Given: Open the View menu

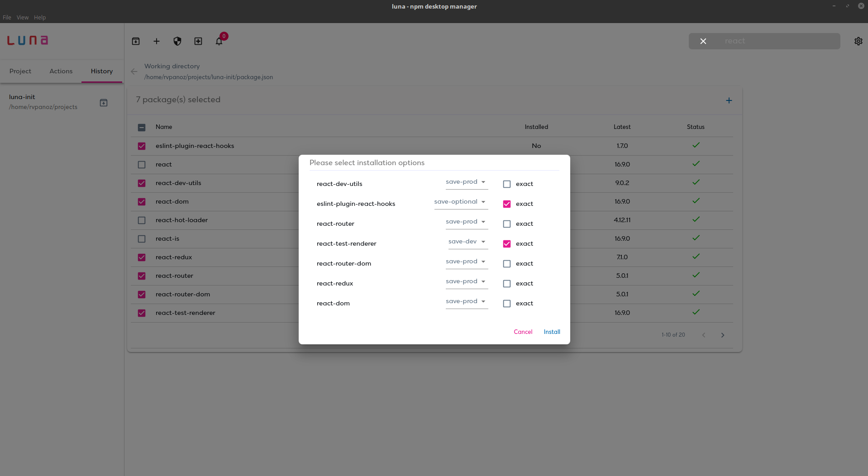Looking at the screenshot, I should [x=23, y=18].
